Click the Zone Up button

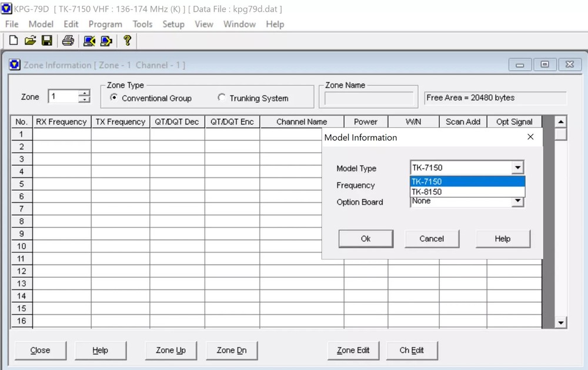coord(171,350)
